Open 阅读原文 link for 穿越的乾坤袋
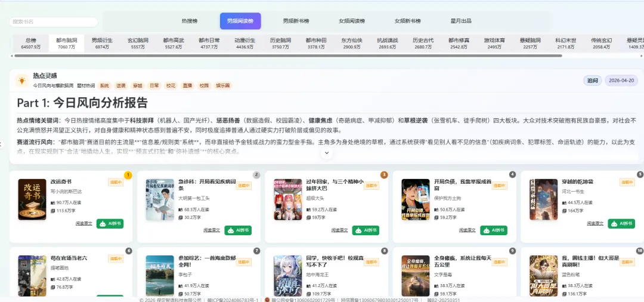The image size is (644, 302). click(x=596, y=224)
